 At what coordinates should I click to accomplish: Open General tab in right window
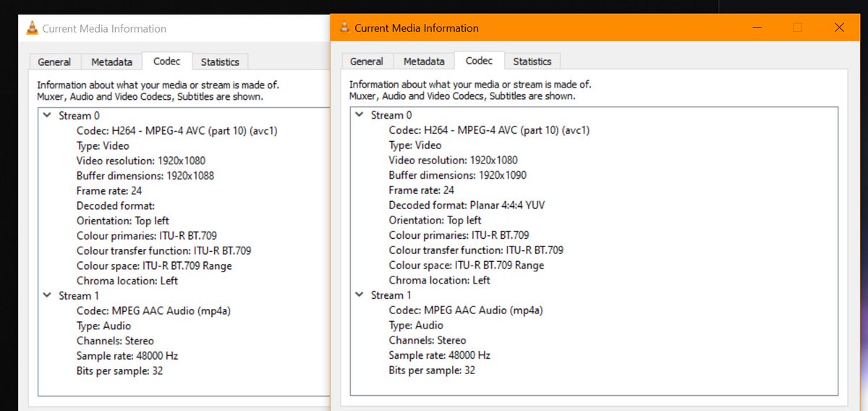[x=367, y=62]
